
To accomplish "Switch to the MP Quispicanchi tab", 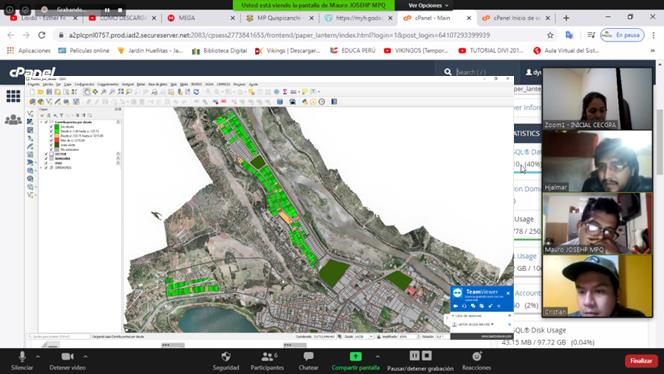I will [279, 18].
